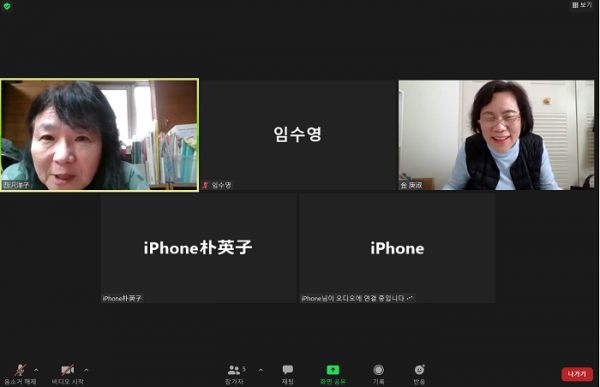Expand the arrow next to participants
Viewport: 600px width, 387px height.
click(x=261, y=370)
